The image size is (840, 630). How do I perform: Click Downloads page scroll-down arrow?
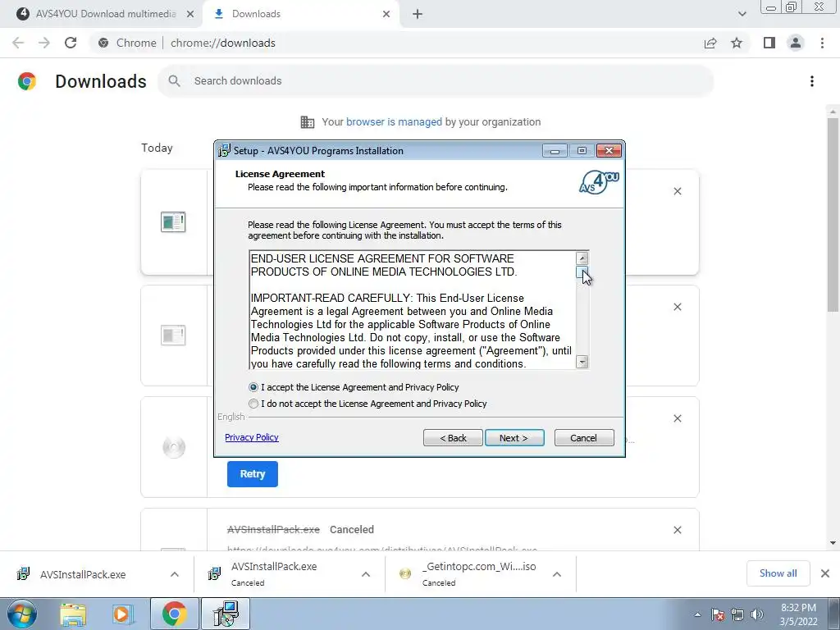833,543
